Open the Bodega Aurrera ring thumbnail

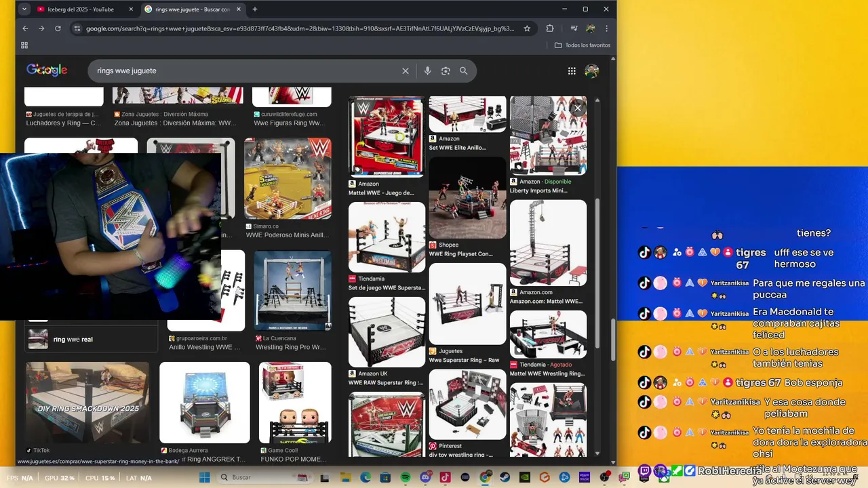pyautogui.click(x=205, y=403)
